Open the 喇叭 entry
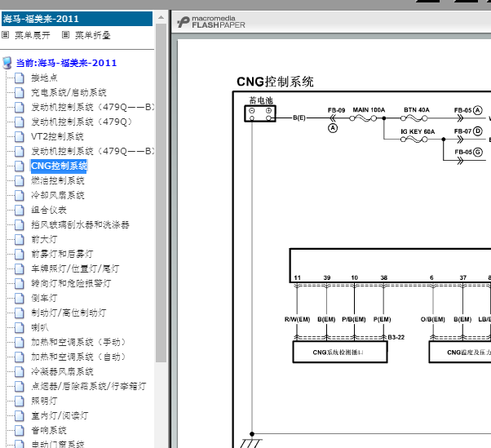Screen dimensions: 491x448 40,328
